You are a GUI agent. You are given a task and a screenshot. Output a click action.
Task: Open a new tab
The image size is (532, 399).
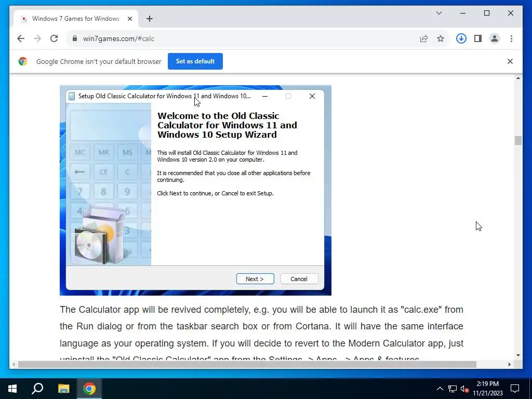tap(150, 19)
